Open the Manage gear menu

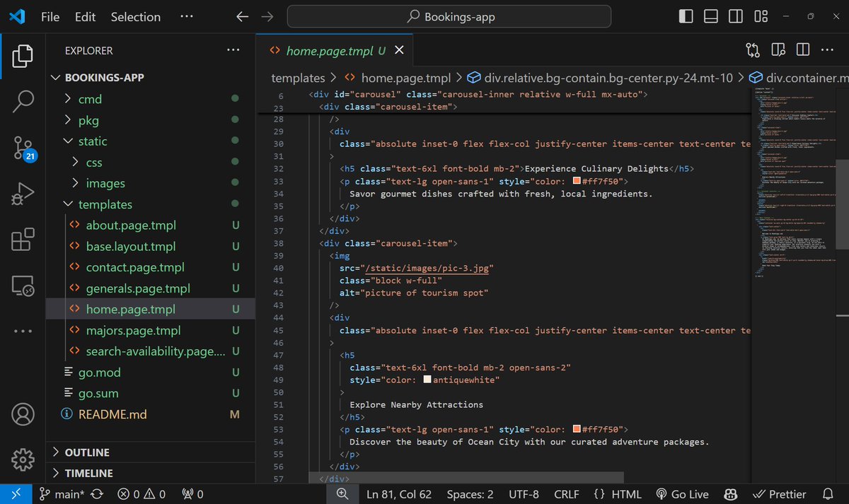click(23, 459)
